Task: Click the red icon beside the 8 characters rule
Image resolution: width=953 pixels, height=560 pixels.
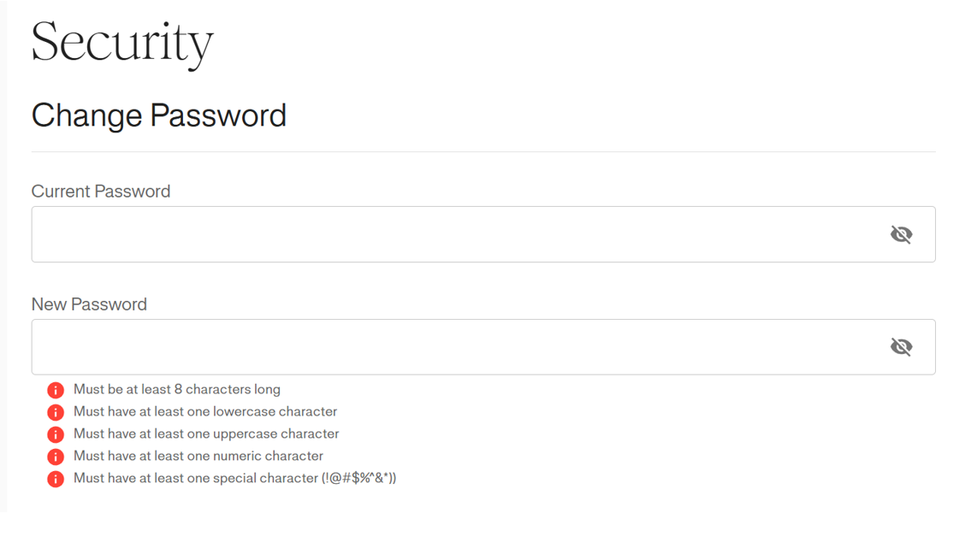Action: coord(55,389)
